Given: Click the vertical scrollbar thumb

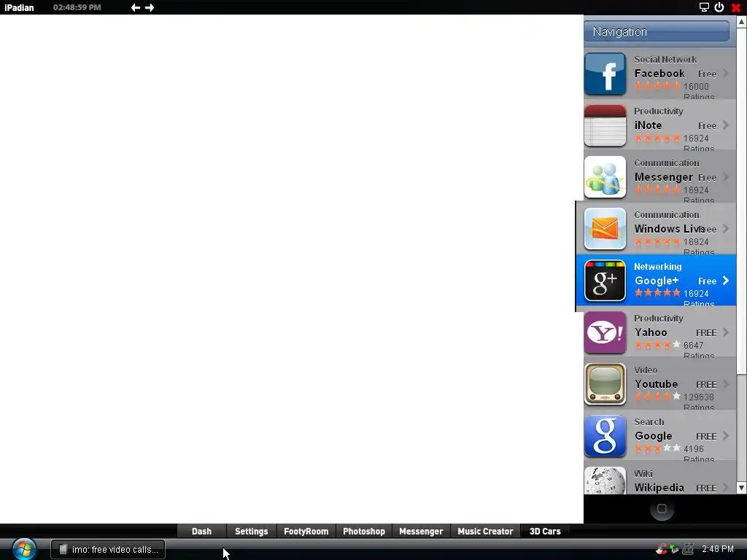Looking at the screenshot, I should pyautogui.click(x=742, y=200).
